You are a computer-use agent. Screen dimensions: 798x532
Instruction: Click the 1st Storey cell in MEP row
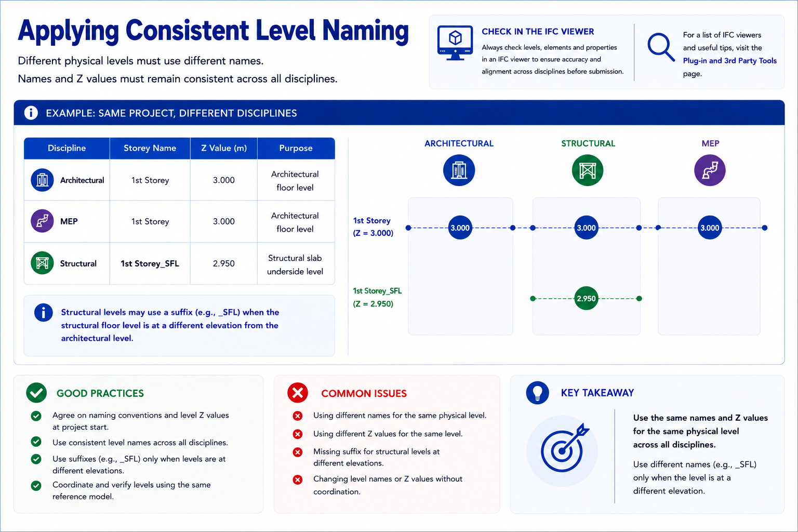click(150, 221)
